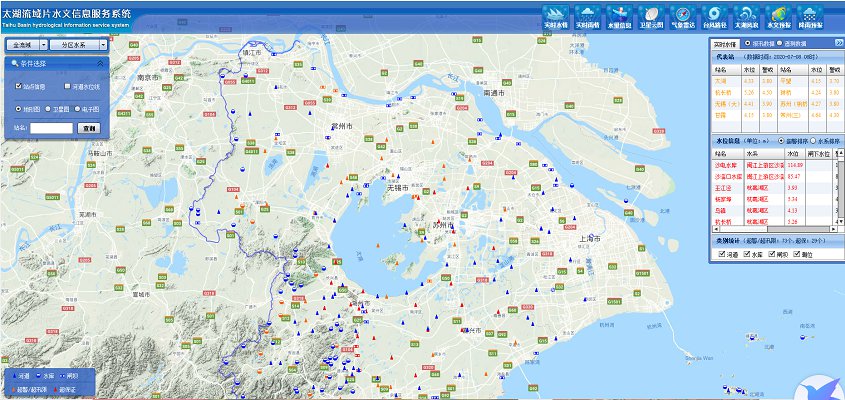
Task: Open the 全流域 dropdown arrow
Action: (x=44, y=45)
